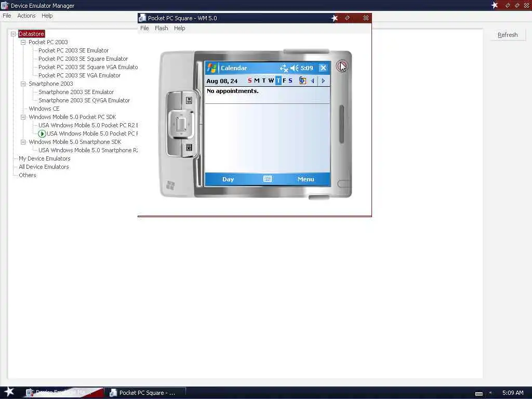Screen dimensions: 532x399
Task: Select Wednesday W in week strip
Action: coord(271,81)
